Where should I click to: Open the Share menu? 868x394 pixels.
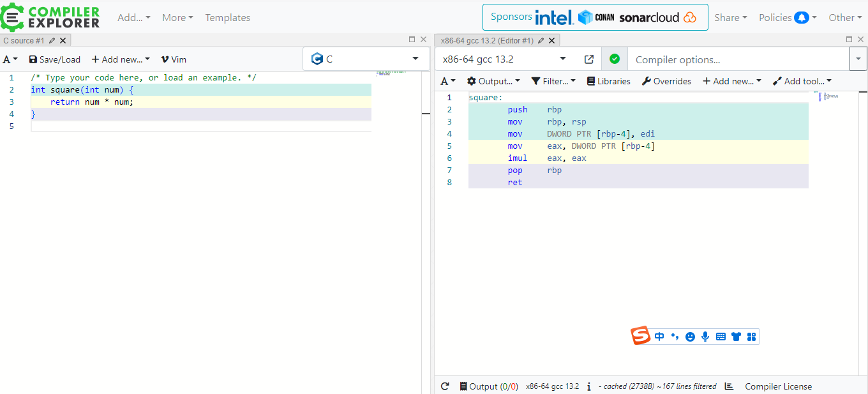tap(730, 17)
